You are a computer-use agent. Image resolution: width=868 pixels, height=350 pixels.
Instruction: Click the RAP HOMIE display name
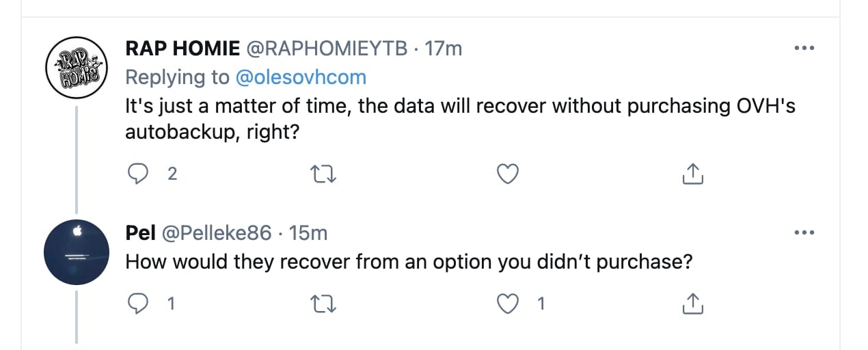click(182, 49)
